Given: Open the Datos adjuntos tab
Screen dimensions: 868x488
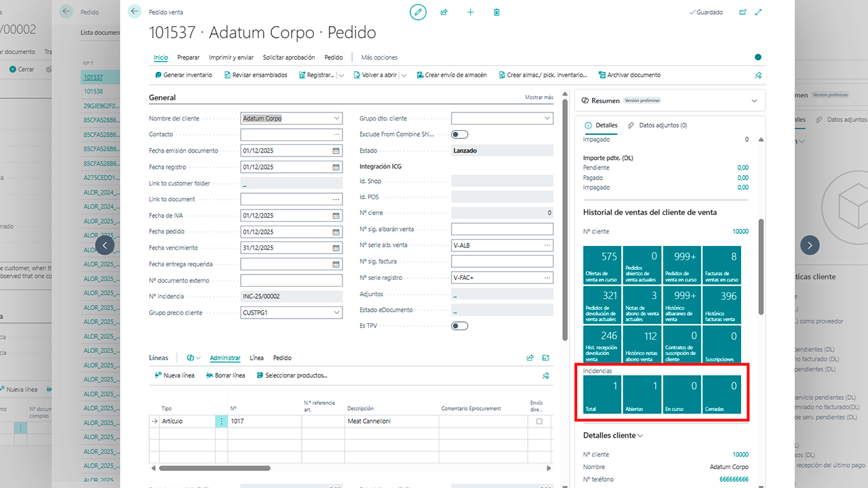Looking at the screenshot, I should (x=658, y=125).
